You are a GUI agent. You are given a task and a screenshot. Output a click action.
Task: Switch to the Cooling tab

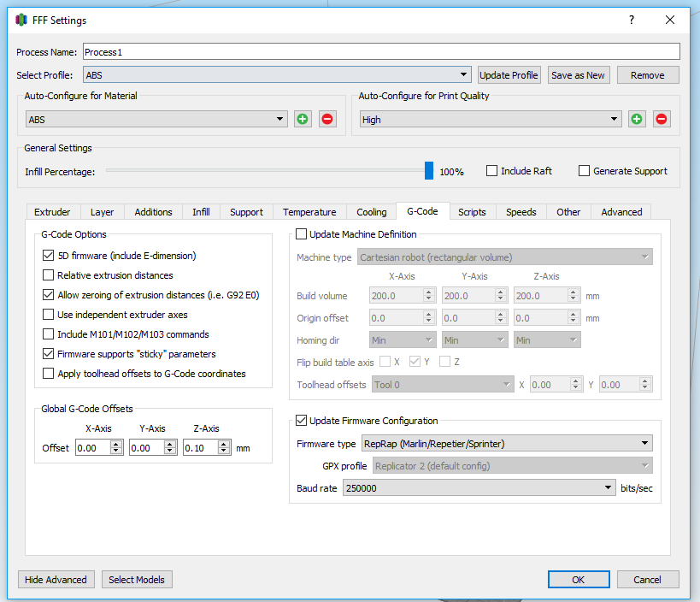[372, 212]
